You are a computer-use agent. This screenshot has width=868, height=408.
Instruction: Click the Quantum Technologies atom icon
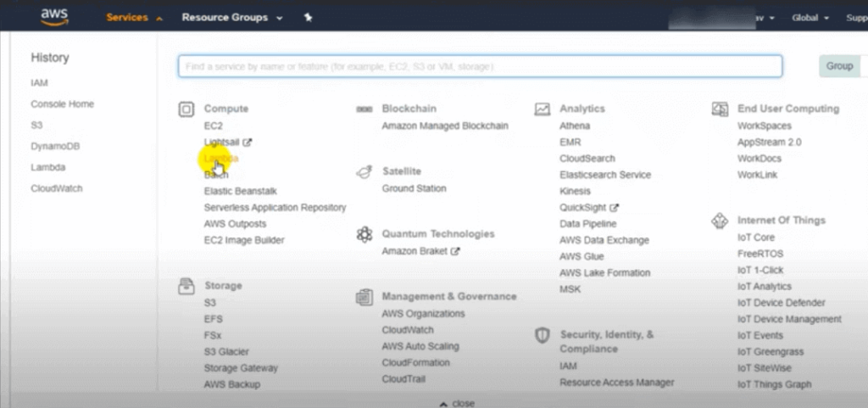[x=364, y=235]
